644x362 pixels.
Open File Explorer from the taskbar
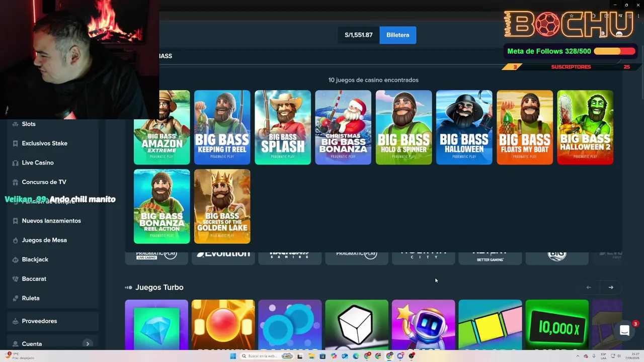(x=311, y=356)
